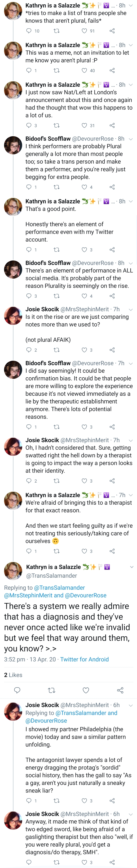Like the 'two edged sword' tweet

[84, 862]
